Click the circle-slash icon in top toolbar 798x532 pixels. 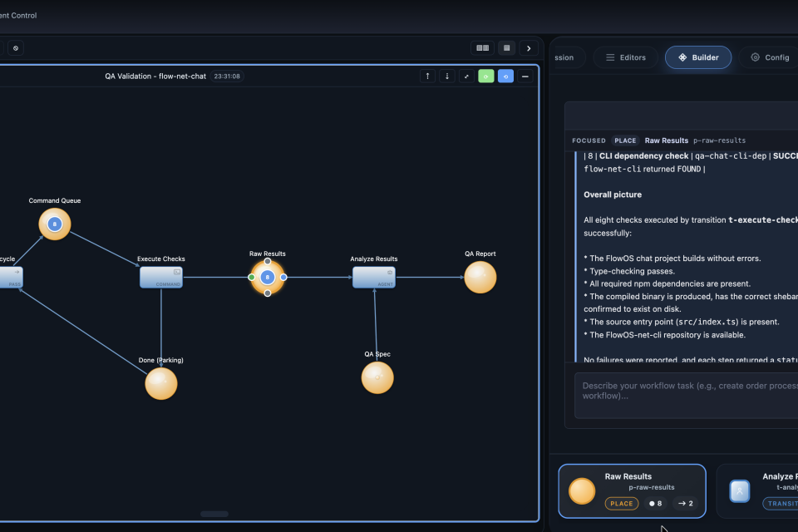(16, 48)
